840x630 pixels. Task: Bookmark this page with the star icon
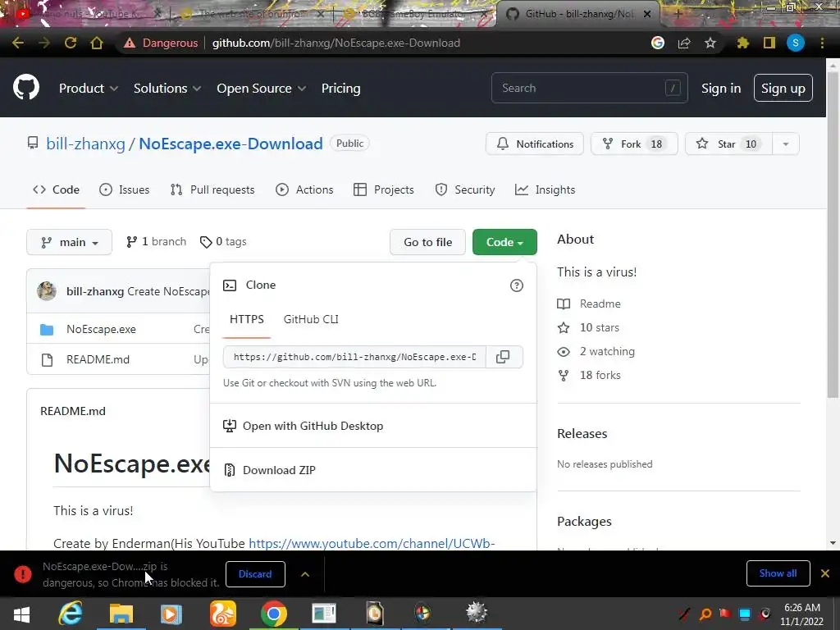click(x=710, y=43)
